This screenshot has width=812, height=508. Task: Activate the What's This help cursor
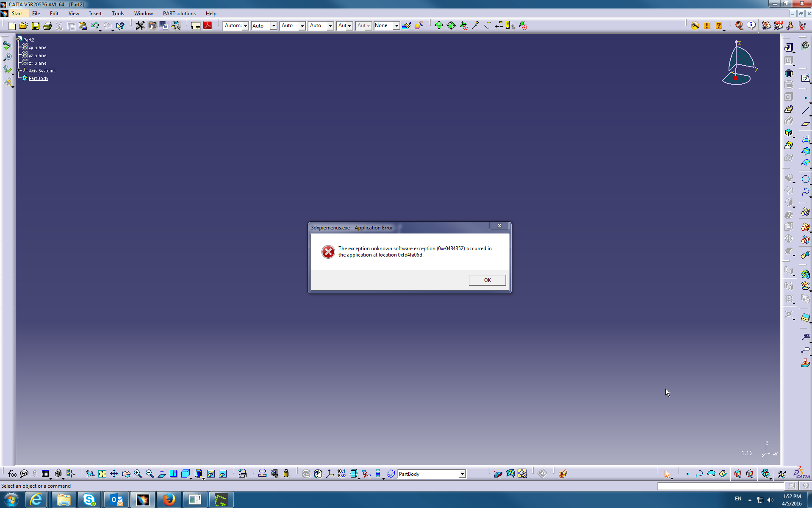click(x=120, y=26)
